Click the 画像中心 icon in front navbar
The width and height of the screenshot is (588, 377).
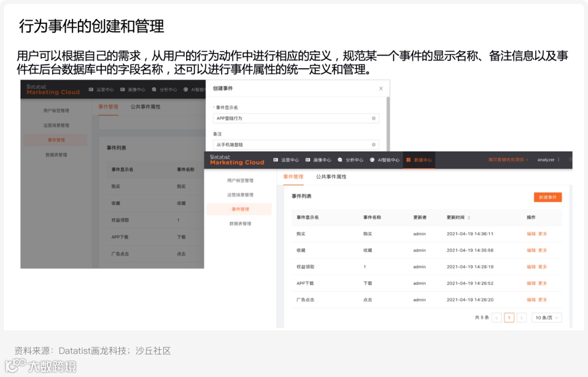pos(308,160)
